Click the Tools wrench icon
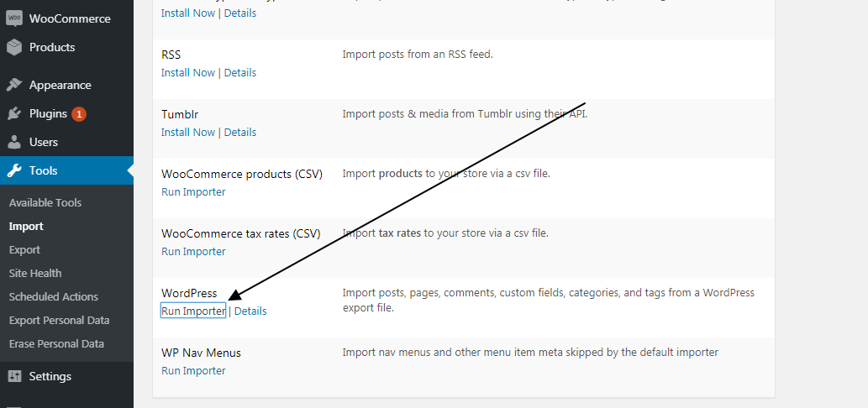 13,170
